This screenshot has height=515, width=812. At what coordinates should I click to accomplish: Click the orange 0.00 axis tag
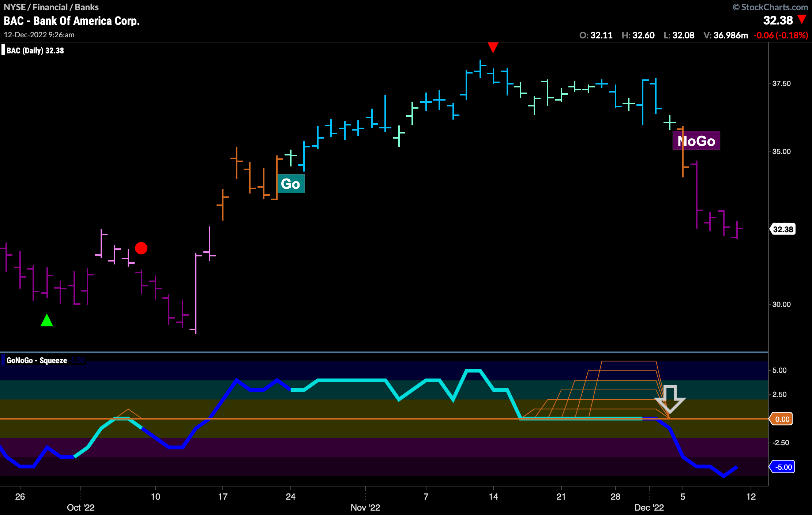coord(781,419)
